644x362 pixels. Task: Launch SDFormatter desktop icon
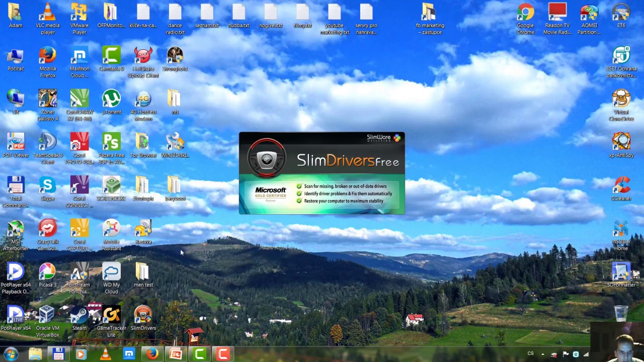[621, 276]
